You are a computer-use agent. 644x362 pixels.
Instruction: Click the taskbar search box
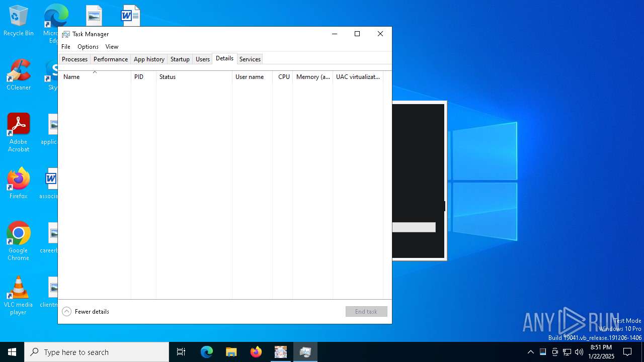tap(97, 352)
